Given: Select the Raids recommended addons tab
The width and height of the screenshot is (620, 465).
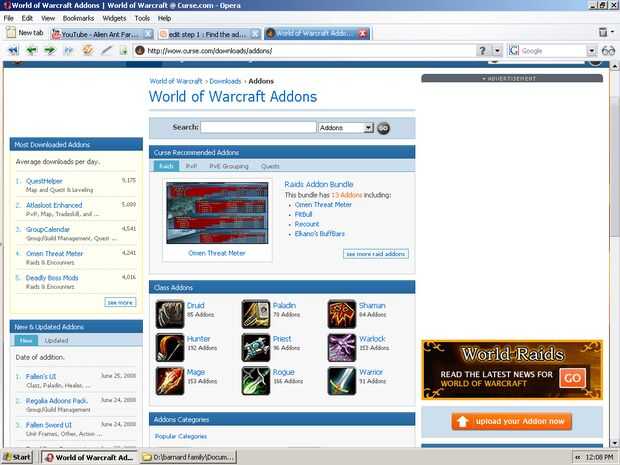Looking at the screenshot, I should (x=166, y=166).
